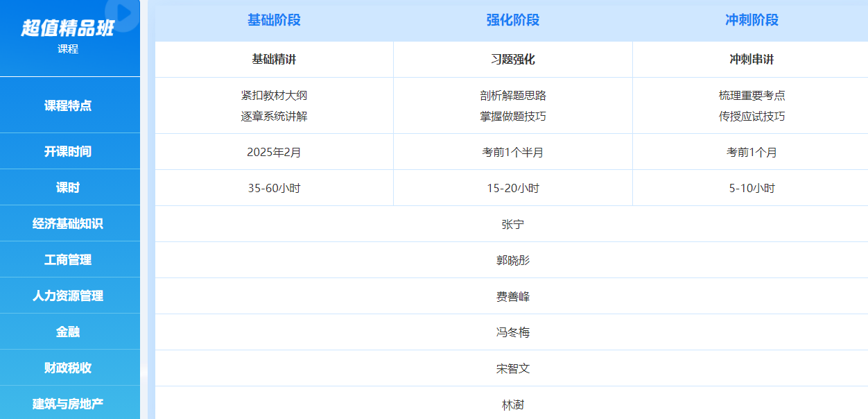
Task: Select the 习题强化 cell
Action: tap(512, 60)
